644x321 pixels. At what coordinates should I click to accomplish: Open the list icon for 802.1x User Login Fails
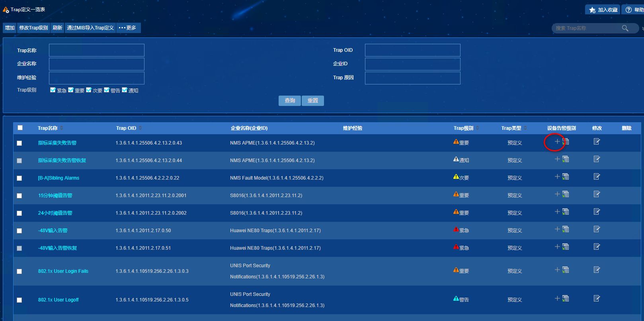(x=566, y=270)
